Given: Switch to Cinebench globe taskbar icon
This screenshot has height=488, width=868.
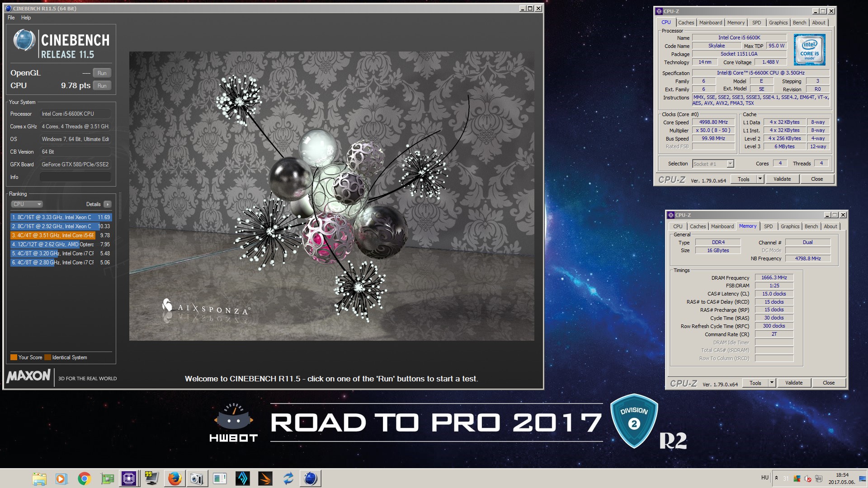Looking at the screenshot, I should 311,479.
